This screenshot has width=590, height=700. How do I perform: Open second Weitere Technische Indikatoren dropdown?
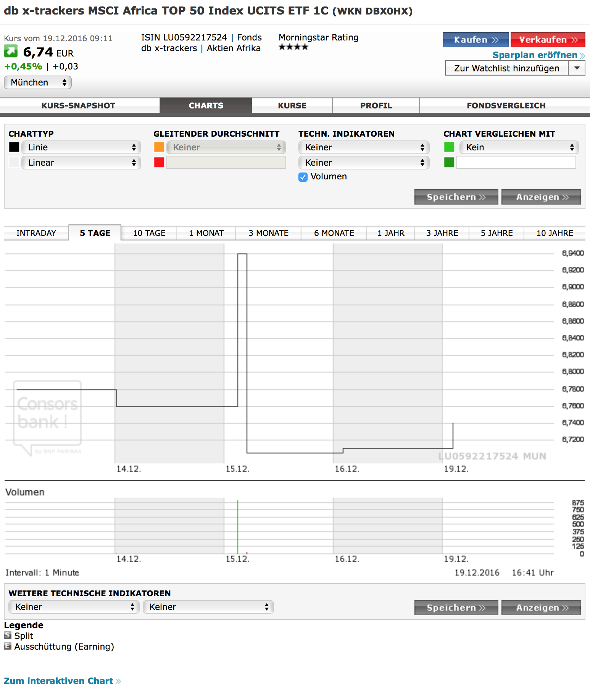click(208, 607)
